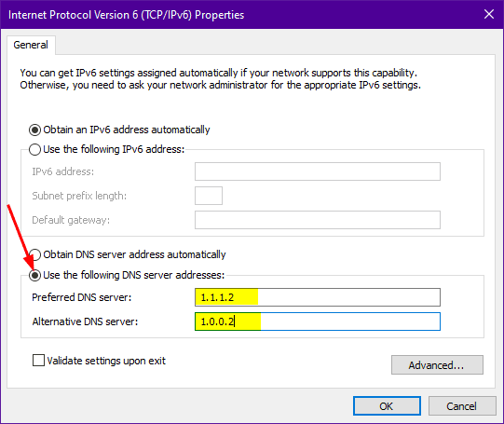Screen dimensions: 504x424
Task: Click the Alternative DNS server label
Action: (85, 321)
